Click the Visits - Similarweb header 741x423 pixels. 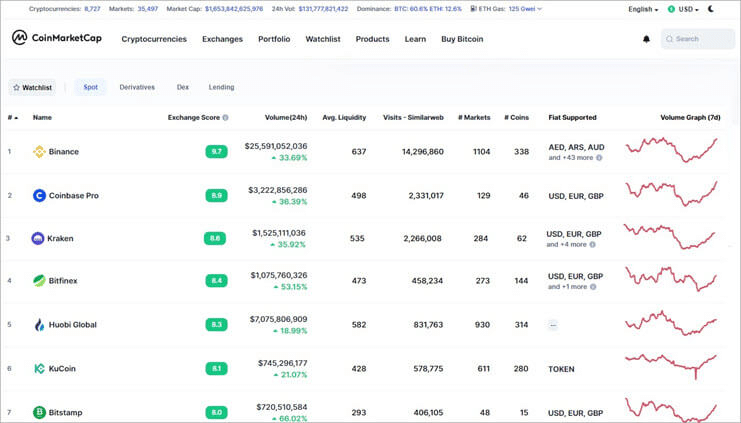[x=413, y=118]
